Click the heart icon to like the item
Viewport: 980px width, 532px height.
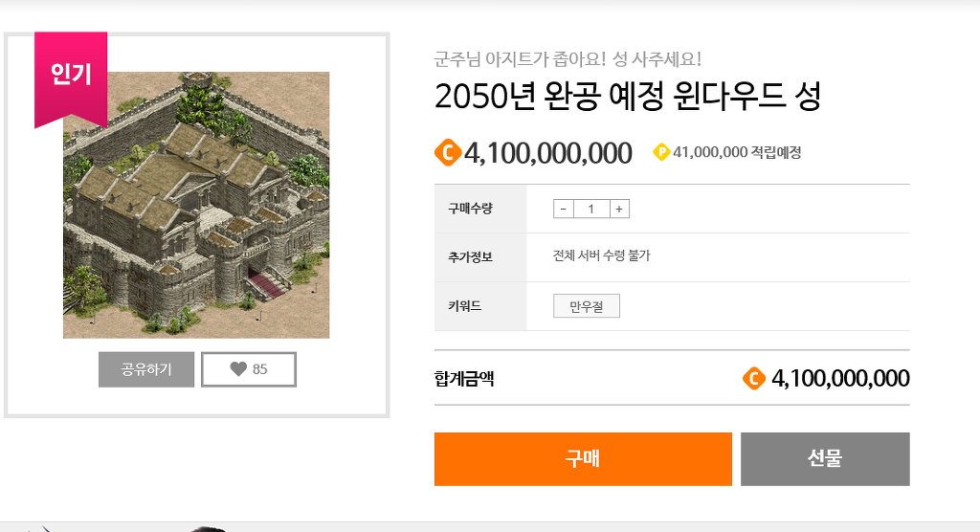238,368
